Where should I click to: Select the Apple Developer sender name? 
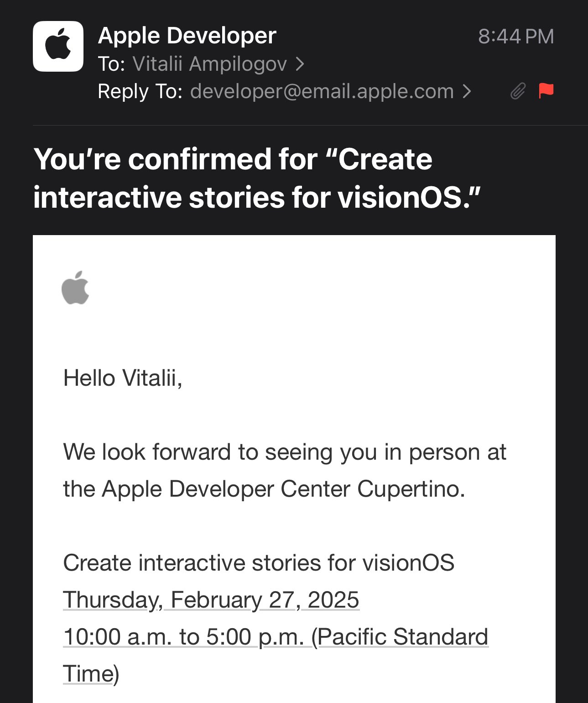tap(187, 36)
